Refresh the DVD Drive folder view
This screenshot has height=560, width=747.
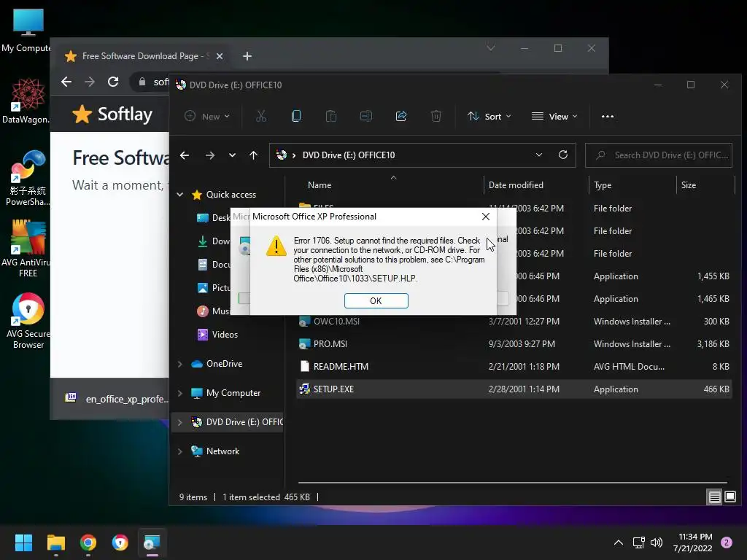coord(562,155)
